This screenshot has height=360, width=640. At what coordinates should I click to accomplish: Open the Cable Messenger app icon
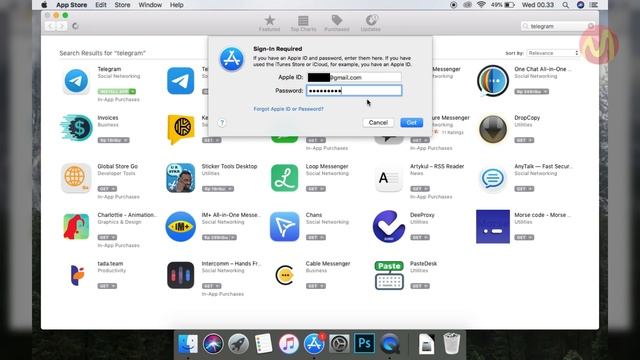284,275
